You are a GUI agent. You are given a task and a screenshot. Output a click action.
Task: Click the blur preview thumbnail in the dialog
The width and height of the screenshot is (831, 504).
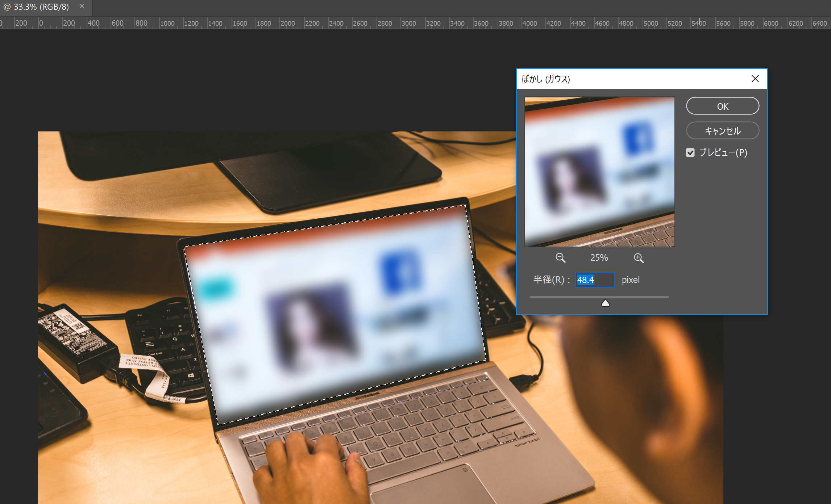pos(599,172)
